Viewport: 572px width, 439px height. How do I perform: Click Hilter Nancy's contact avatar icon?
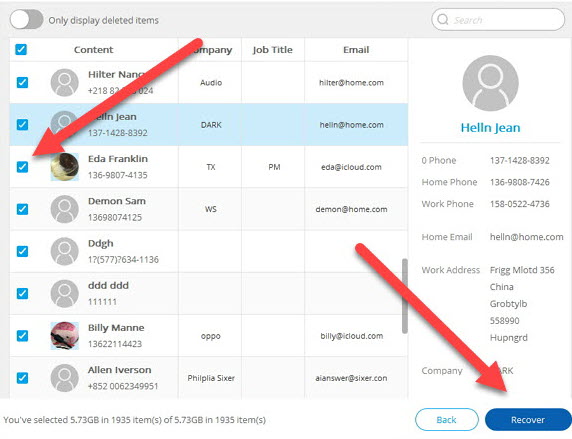(x=65, y=82)
